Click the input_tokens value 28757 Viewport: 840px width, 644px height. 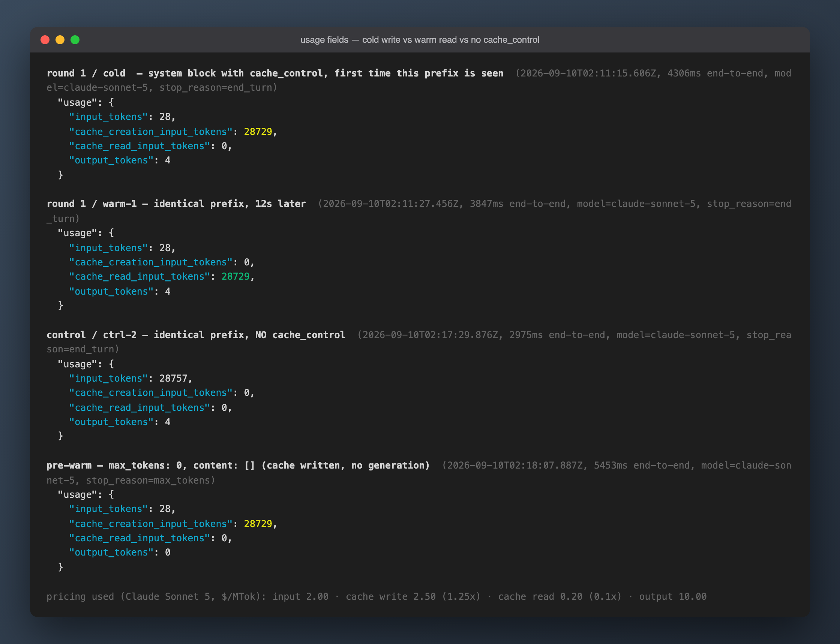pos(173,378)
